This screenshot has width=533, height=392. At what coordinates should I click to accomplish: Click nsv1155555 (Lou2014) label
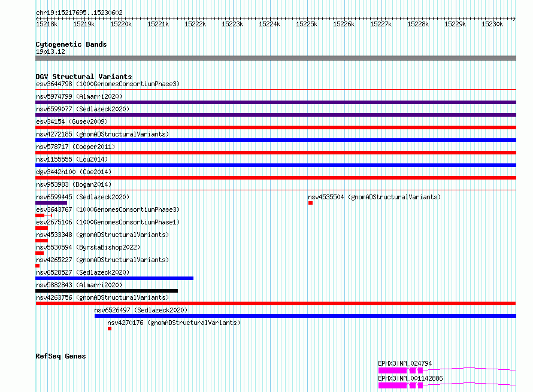[x=72, y=159]
